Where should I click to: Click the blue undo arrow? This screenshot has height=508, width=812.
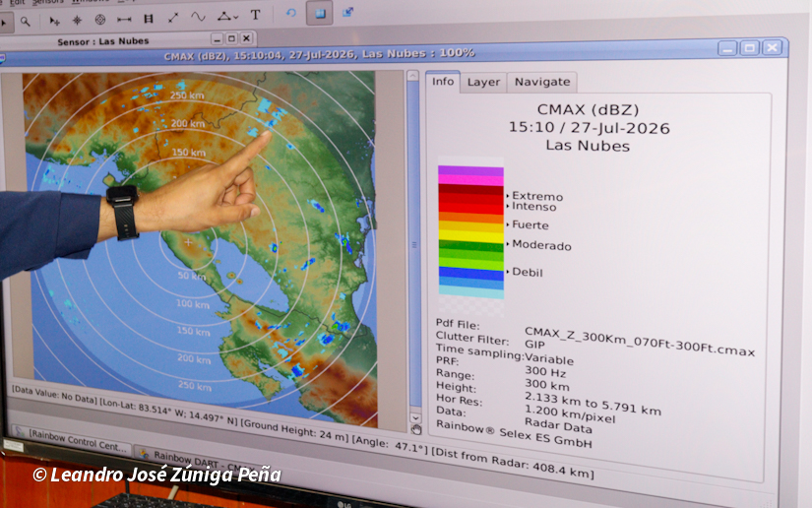click(291, 13)
